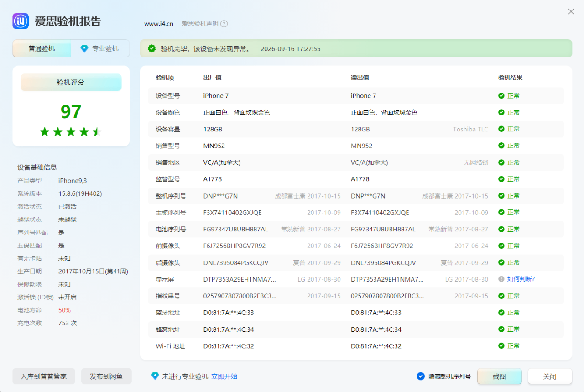
Task: Click factory mainboard serial F3X74110402GXJQE
Action: point(233,213)
